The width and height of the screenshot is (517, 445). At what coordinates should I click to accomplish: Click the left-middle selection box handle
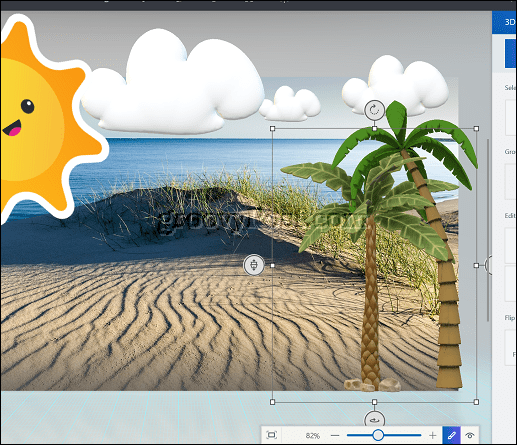click(x=273, y=265)
